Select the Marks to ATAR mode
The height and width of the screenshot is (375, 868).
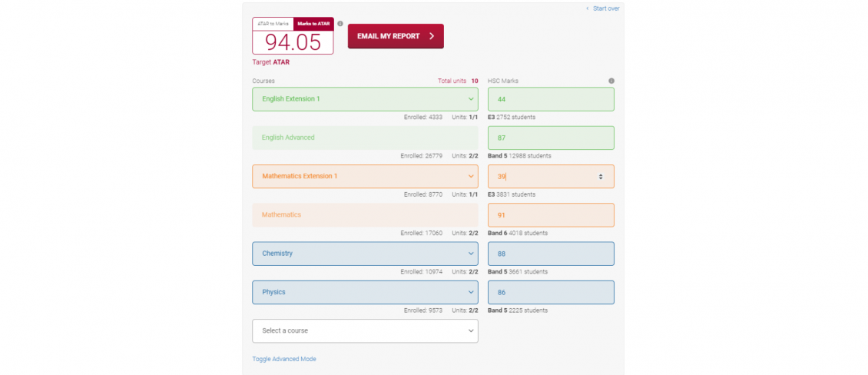pyautogui.click(x=313, y=24)
